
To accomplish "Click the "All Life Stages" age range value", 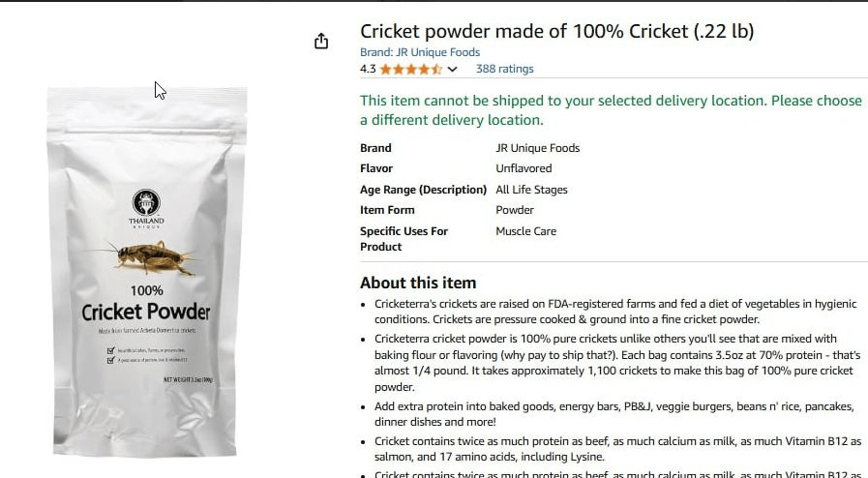I will 531,190.
